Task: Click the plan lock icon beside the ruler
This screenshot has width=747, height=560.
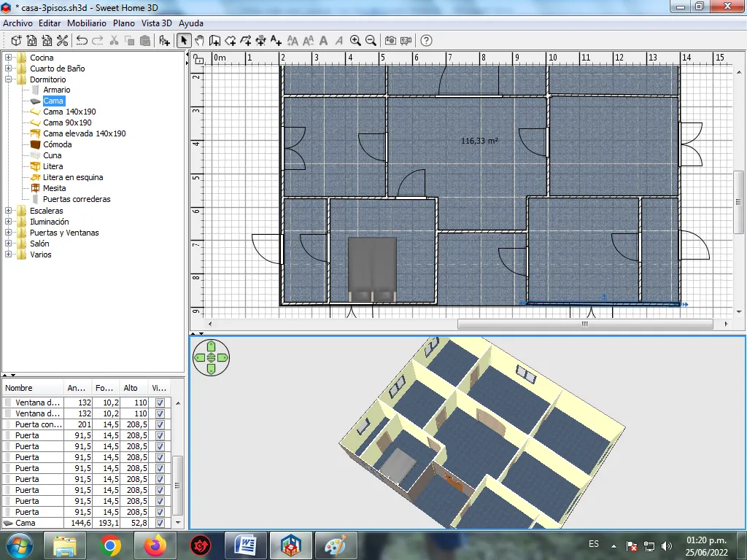Action: click(x=198, y=59)
